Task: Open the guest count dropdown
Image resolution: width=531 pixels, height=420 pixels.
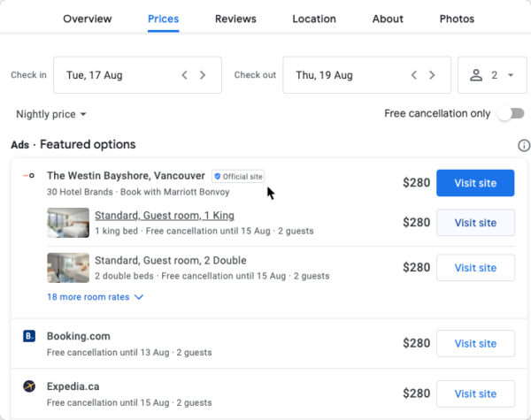Action: [x=492, y=75]
